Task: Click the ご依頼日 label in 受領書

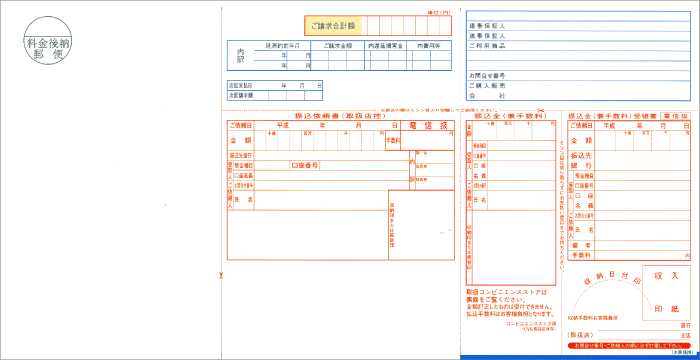Action: [x=581, y=126]
